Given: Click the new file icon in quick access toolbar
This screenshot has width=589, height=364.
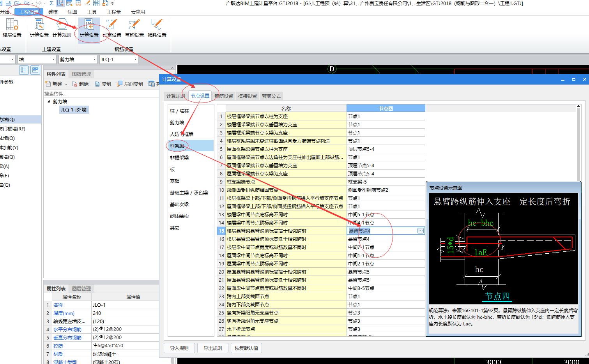Looking at the screenshot, I should (8, 3).
